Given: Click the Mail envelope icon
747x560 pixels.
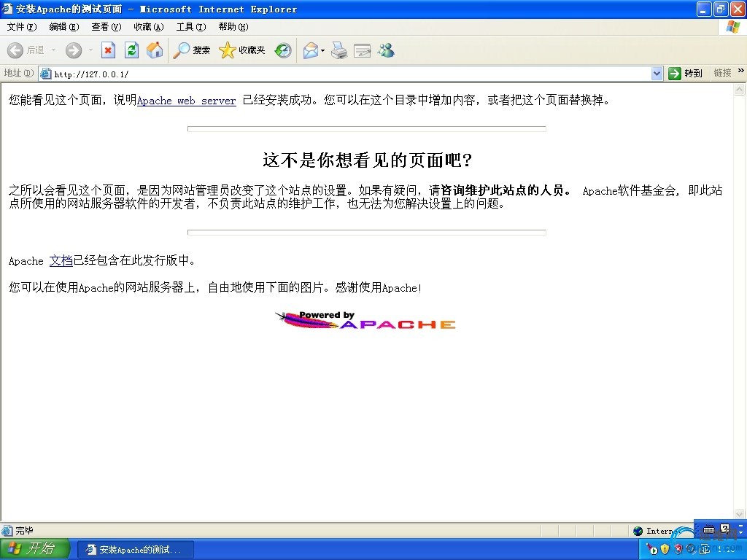Looking at the screenshot, I should (x=311, y=50).
